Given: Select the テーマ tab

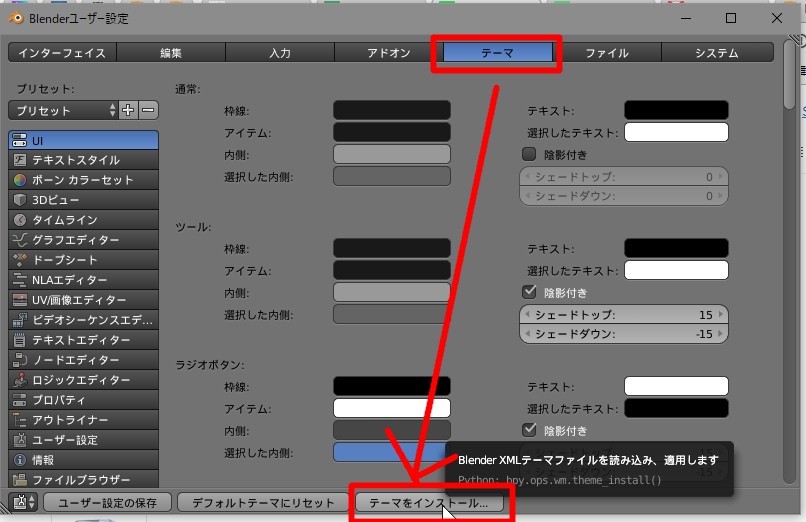Looking at the screenshot, I should tap(498, 53).
